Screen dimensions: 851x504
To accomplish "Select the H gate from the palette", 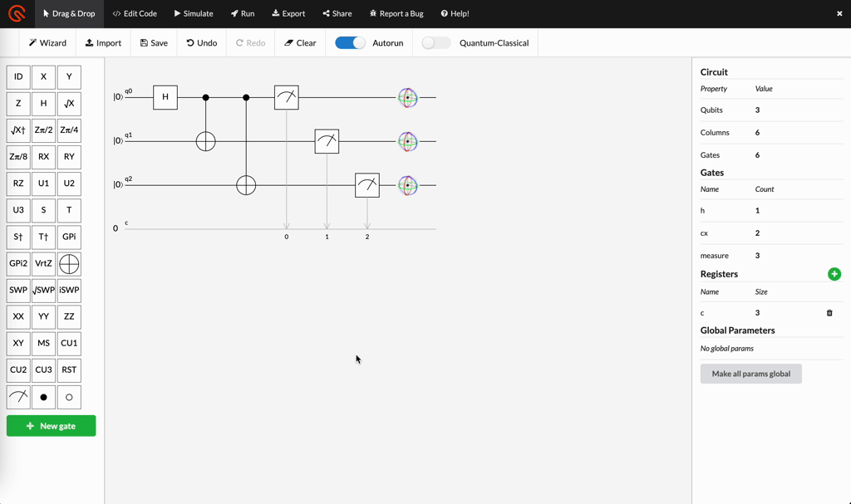I will [43, 103].
